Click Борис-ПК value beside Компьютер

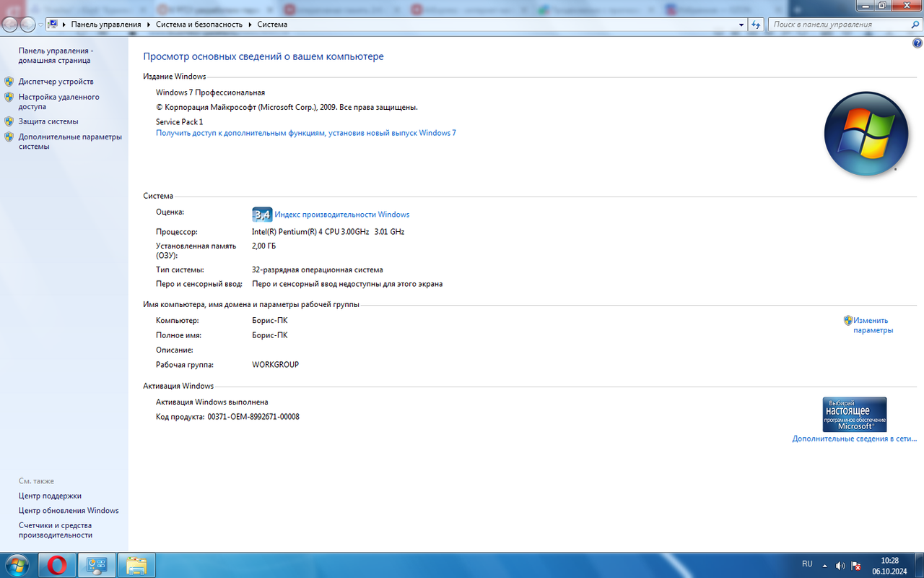(269, 320)
